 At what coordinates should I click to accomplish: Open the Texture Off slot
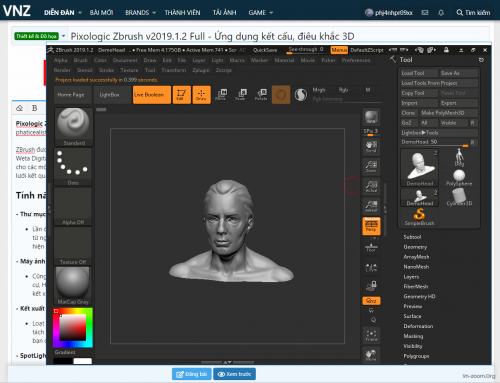pyautogui.click(x=73, y=246)
